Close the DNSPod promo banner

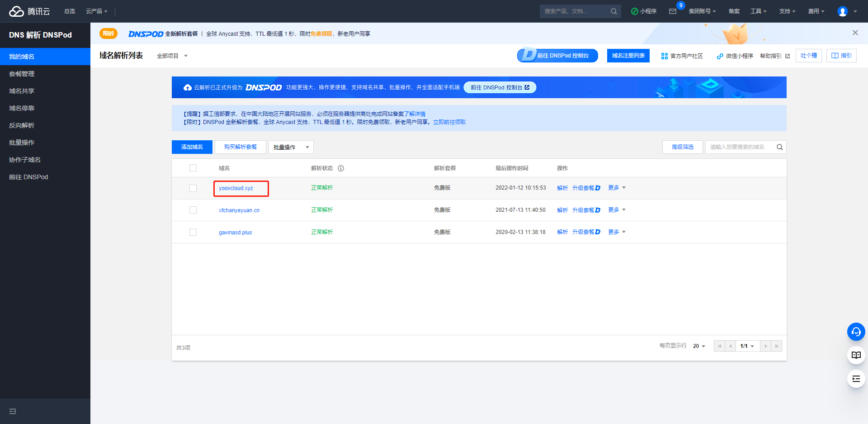855,33
